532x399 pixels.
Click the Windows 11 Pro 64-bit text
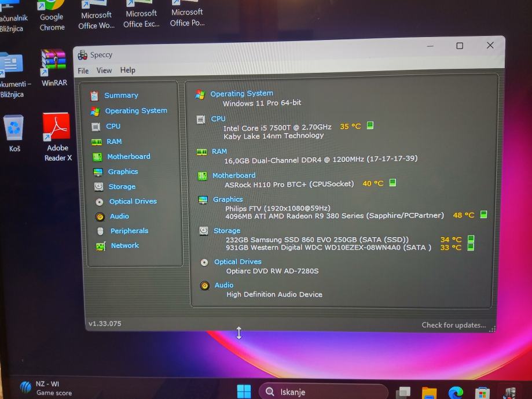click(x=262, y=103)
